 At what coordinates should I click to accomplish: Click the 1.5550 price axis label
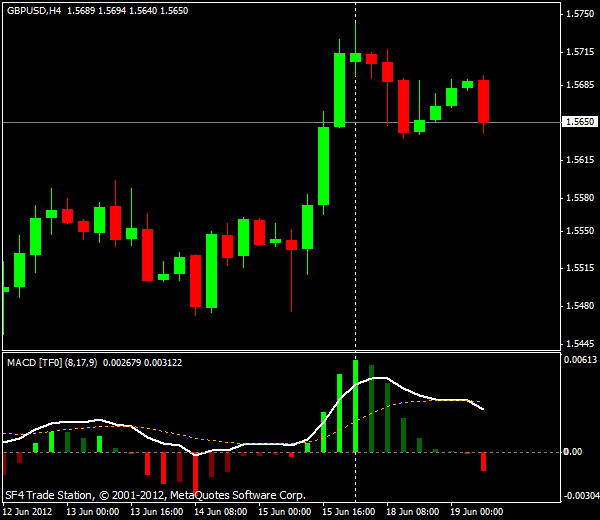point(580,231)
